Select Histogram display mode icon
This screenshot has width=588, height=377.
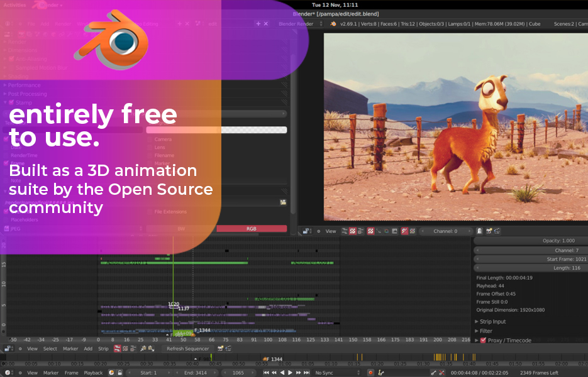pyautogui.click(x=394, y=231)
